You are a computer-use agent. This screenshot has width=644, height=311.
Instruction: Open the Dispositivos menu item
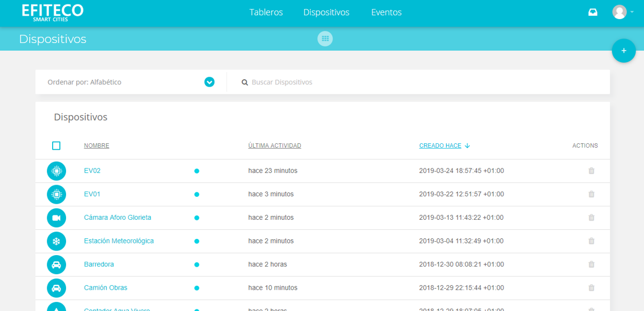pyautogui.click(x=326, y=12)
